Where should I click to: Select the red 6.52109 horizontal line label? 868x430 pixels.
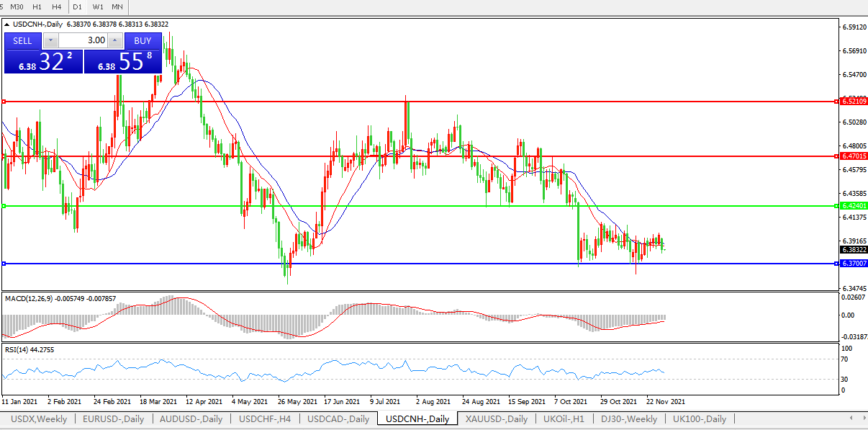click(854, 102)
